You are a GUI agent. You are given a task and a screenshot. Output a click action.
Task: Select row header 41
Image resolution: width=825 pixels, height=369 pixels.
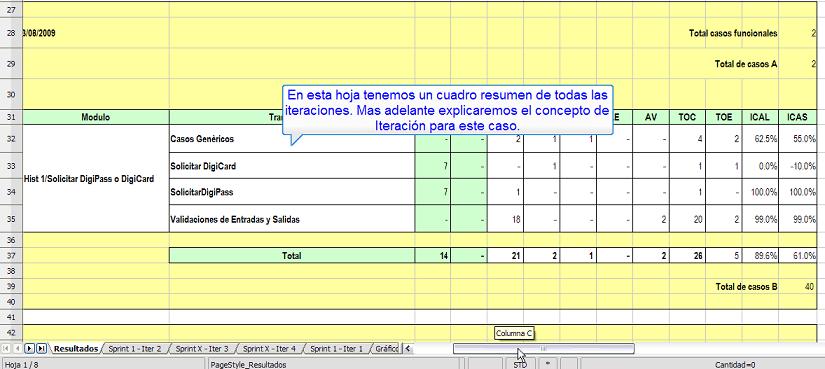point(11,317)
